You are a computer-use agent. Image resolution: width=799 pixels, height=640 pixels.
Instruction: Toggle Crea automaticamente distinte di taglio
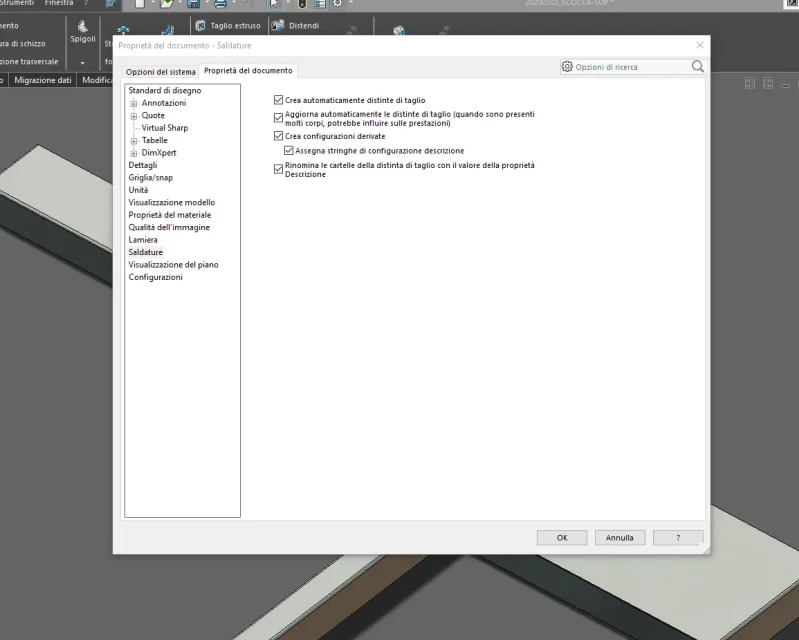(278, 100)
